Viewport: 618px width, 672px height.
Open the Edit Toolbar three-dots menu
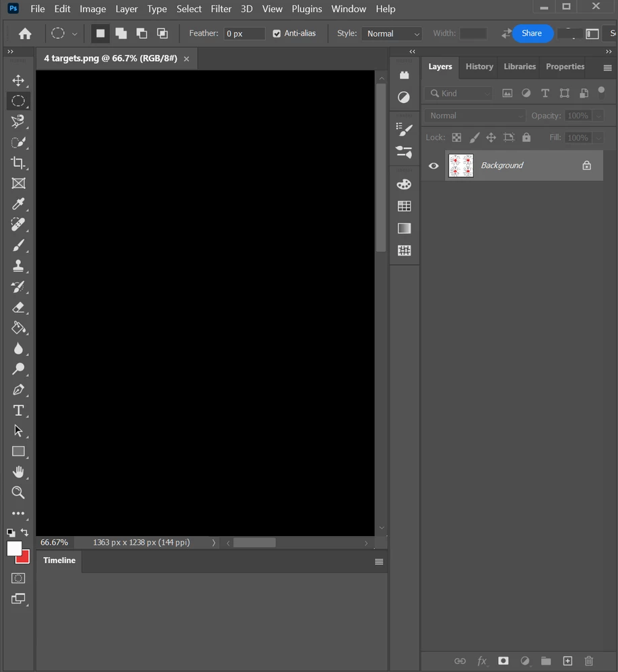coord(18,513)
